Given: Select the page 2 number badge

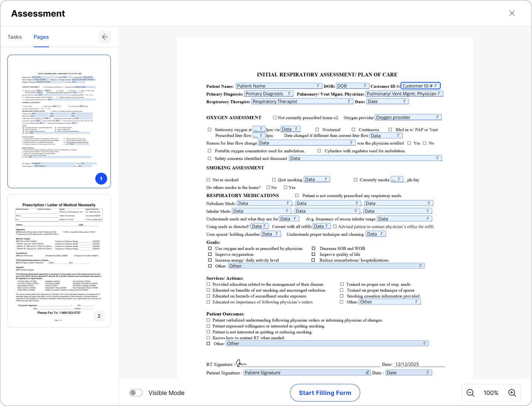Looking at the screenshot, I should 99,316.
